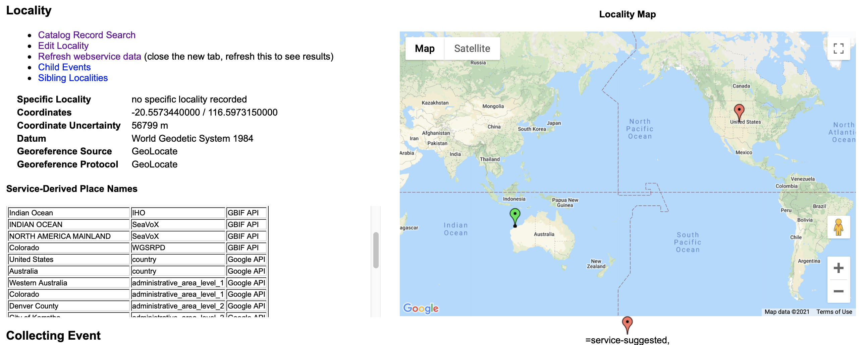
Task: Click the 'Map data ©2021' attribution text
Action: [x=786, y=312]
